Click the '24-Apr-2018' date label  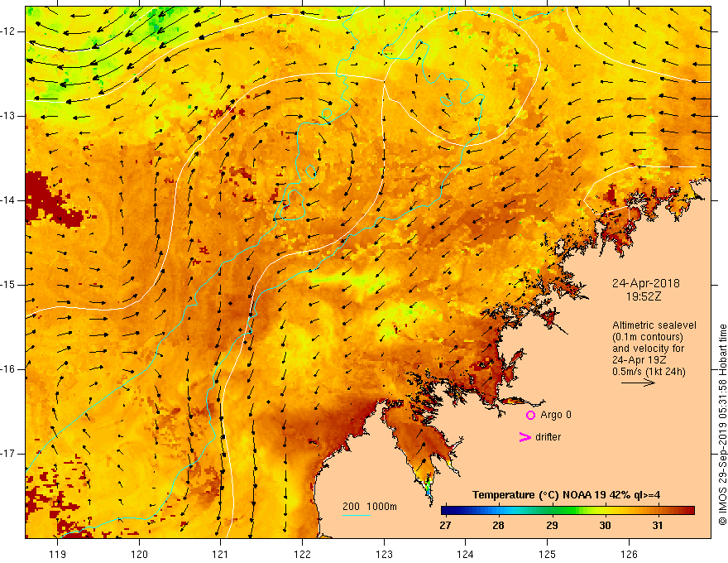click(x=646, y=283)
